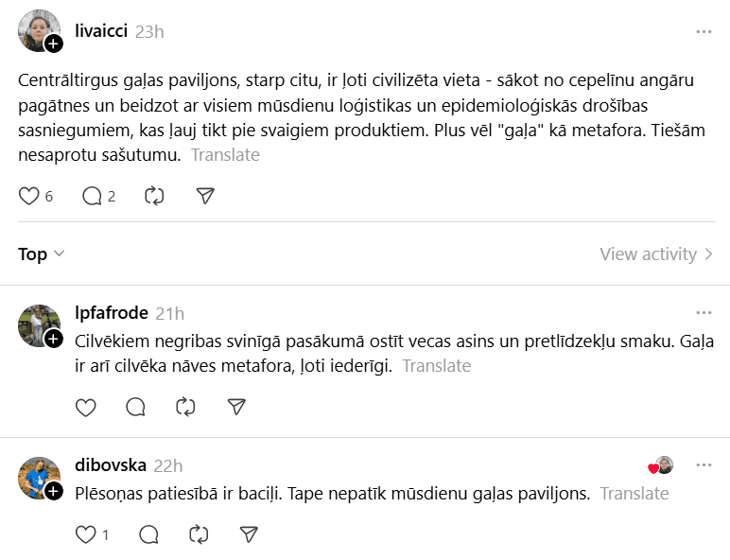Share lpfafrode's reply

click(x=236, y=407)
